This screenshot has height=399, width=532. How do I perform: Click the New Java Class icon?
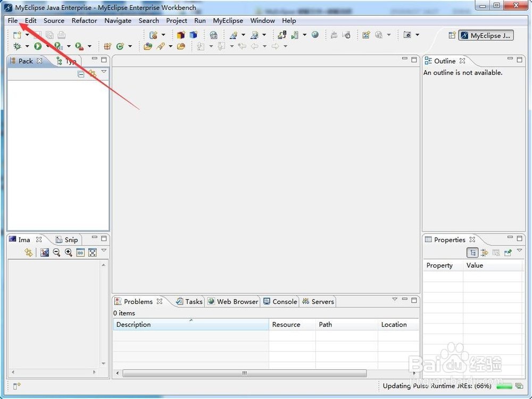(120, 46)
